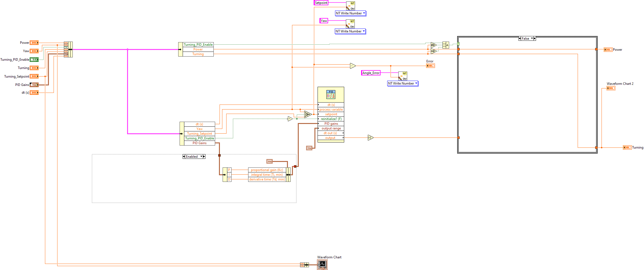The image size is (644, 270).
Task: Select the AND gate feeding the case selector
Action: point(446,45)
